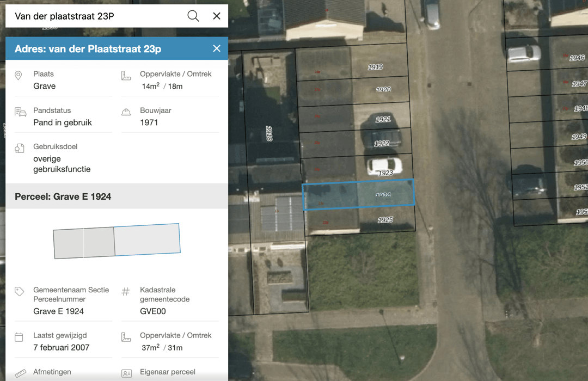Close the Adres van der Plaatstraat 23p panel
This screenshot has height=381, width=588.
(216, 48)
